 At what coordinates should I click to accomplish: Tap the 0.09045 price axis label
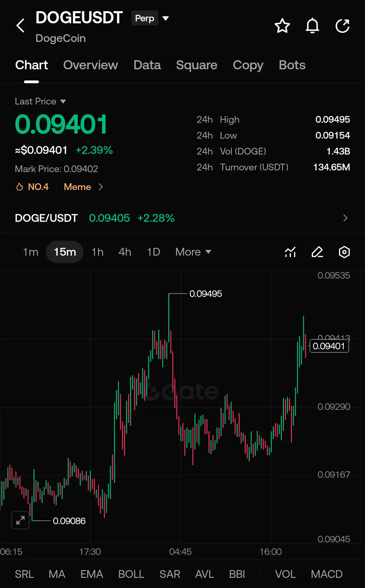click(334, 539)
